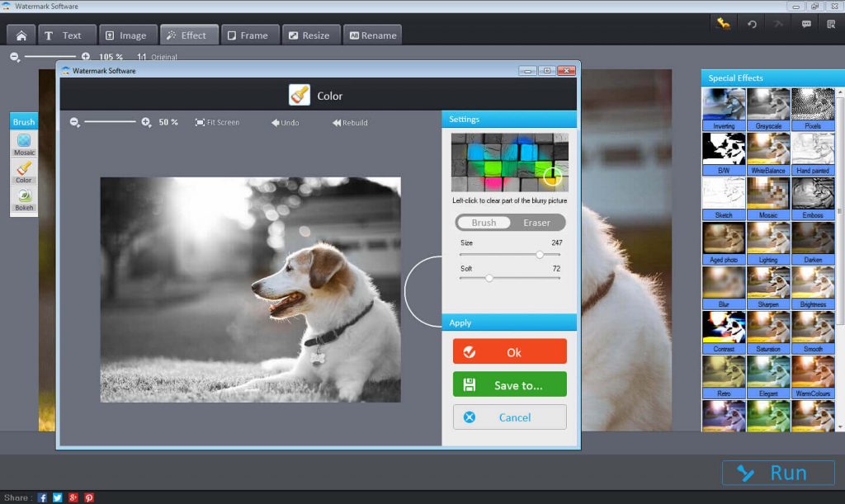
Task: Select the Bokeh brush tool
Action: [24, 199]
